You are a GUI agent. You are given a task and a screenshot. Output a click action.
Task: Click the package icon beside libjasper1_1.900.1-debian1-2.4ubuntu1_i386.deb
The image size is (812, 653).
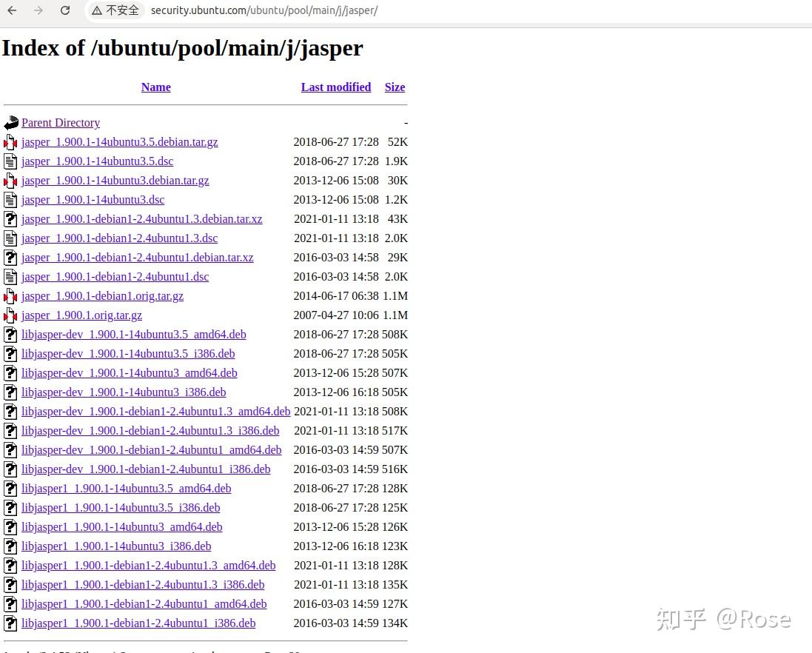point(10,623)
